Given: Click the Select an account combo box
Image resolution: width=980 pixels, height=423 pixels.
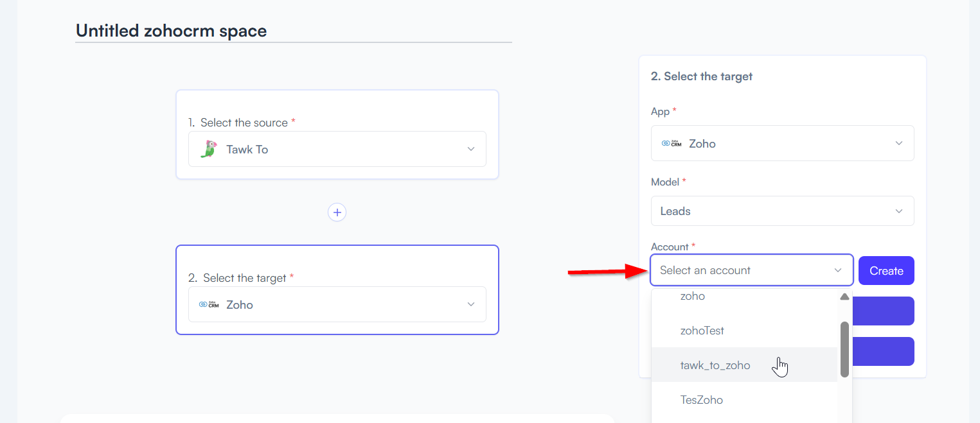Looking at the screenshot, I should (752, 270).
